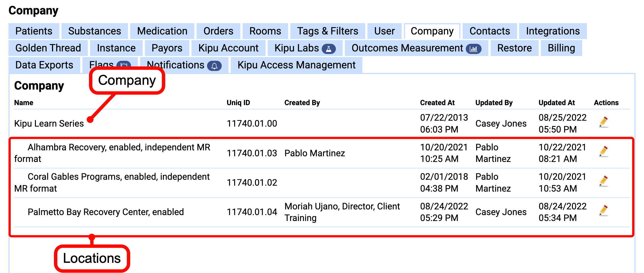Click Uniq ID 11740.01.02
This screenshot has height=273, width=644.
coord(252,183)
